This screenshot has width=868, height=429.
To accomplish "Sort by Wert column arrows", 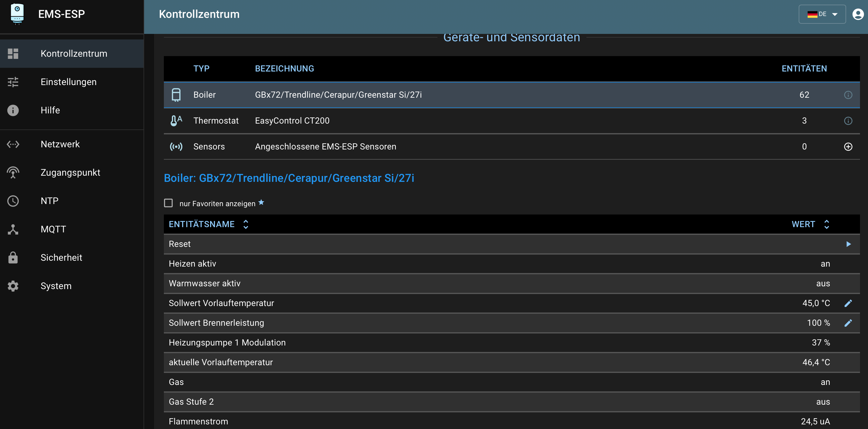I will click(x=826, y=224).
